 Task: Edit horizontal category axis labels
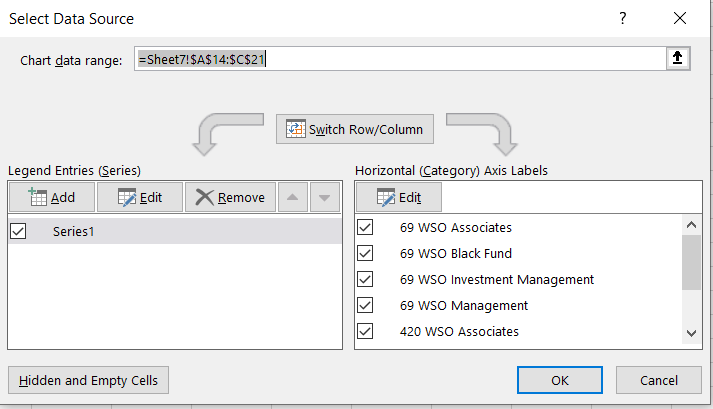(399, 197)
